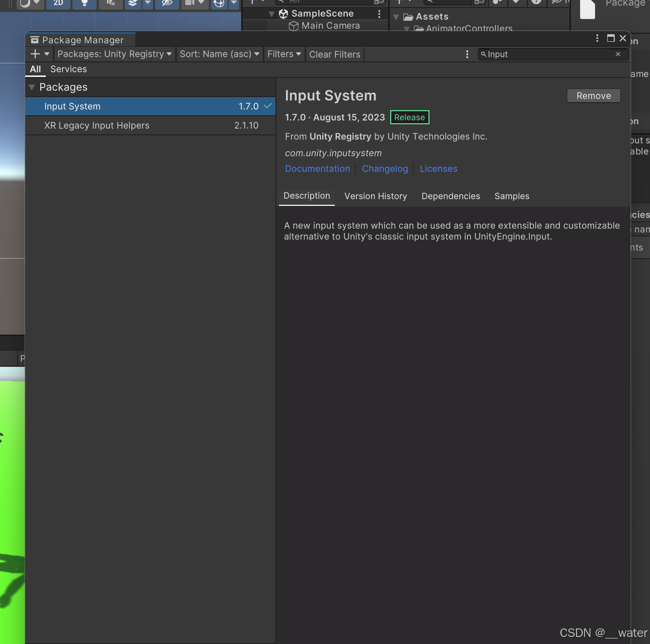
Task: Focus the package search field
Action: [553, 54]
